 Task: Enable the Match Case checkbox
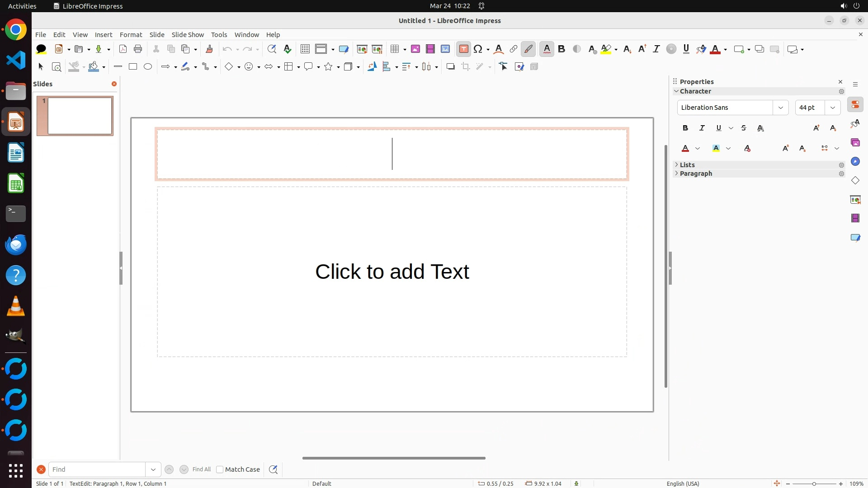220,469
